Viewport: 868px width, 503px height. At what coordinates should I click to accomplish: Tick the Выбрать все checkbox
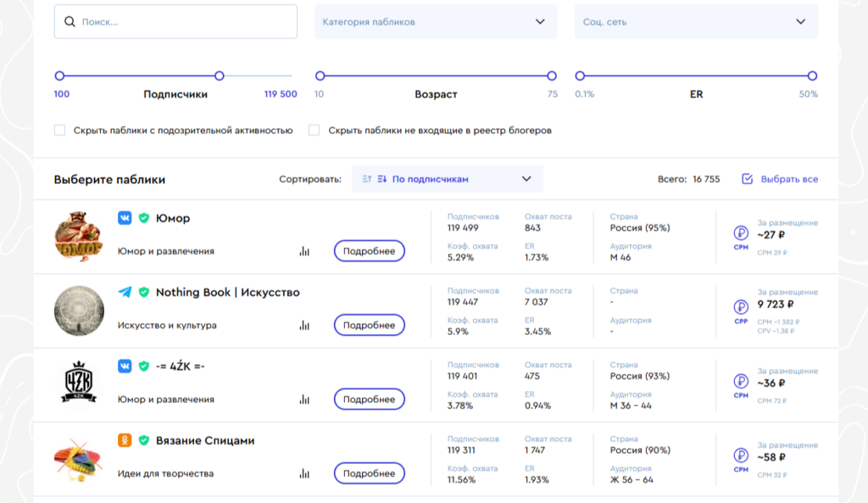(747, 179)
